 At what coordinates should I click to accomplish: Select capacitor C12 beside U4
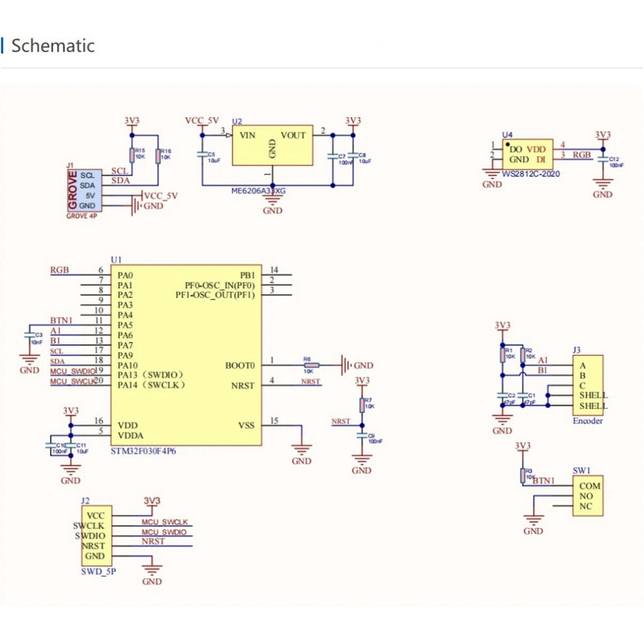[x=602, y=159]
